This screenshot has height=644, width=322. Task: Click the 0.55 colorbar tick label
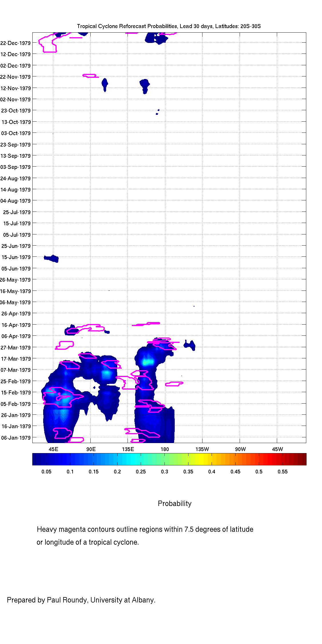(x=283, y=472)
